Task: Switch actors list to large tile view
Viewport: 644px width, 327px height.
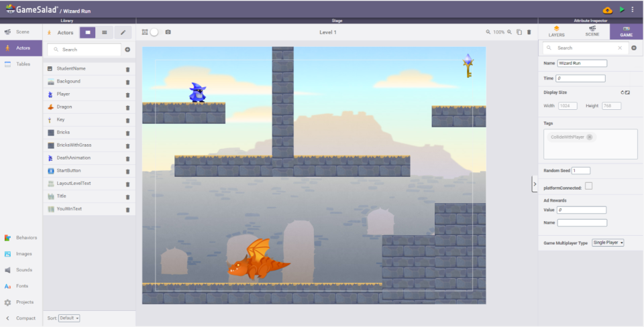Action: pyautogui.click(x=87, y=32)
